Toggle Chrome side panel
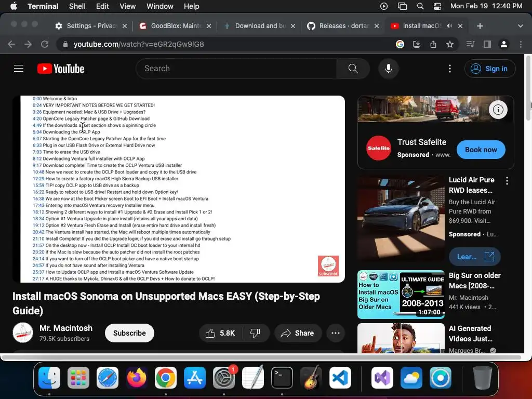The image size is (532, 399). coord(487,44)
